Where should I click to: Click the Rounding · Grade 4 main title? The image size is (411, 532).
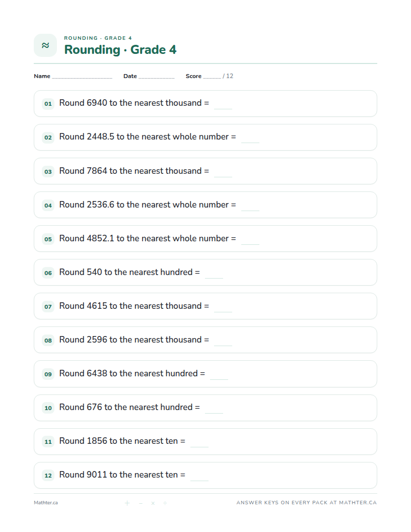[x=120, y=49]
